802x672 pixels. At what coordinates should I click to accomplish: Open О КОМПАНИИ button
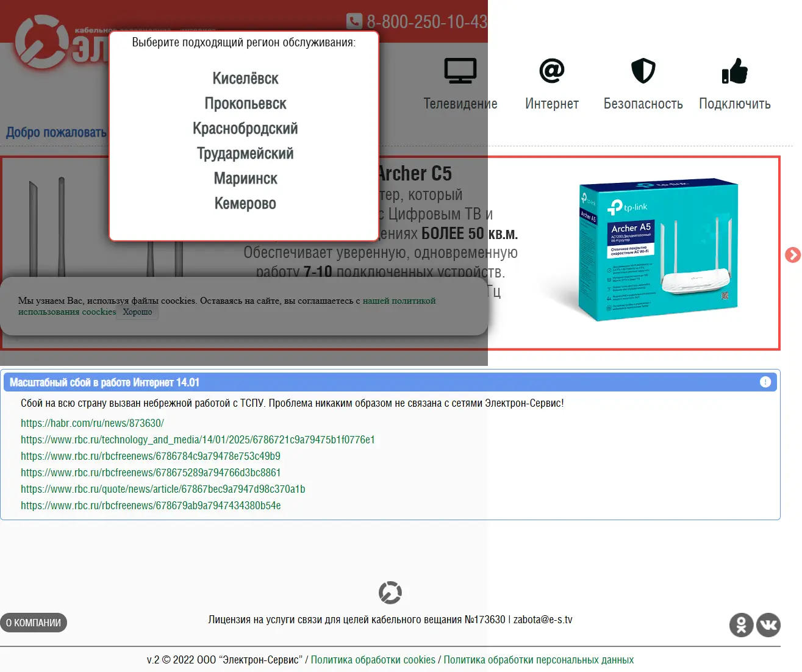click(x=34, y=623)
